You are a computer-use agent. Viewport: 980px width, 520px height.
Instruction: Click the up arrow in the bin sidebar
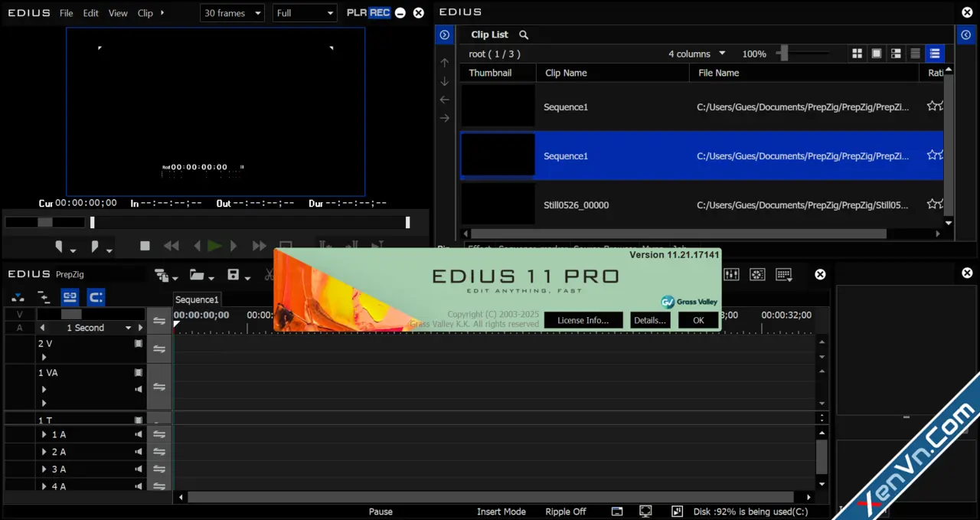(x=444, y=63)
